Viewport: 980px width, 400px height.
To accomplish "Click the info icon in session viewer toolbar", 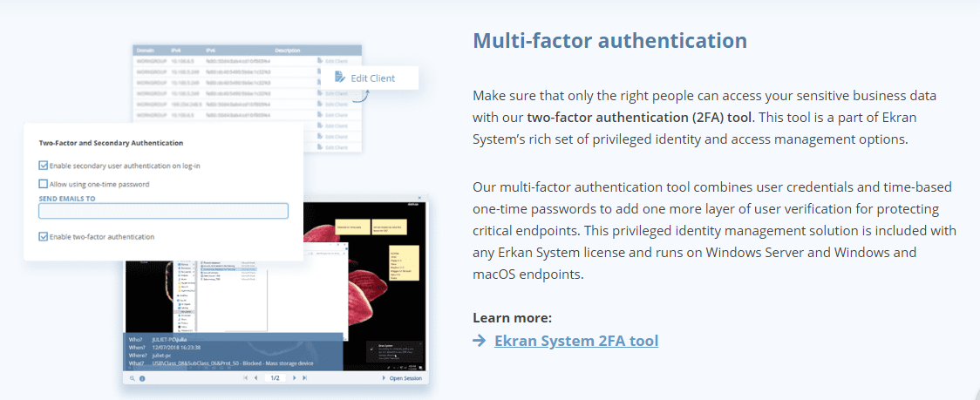I will [x=142, y=378].
